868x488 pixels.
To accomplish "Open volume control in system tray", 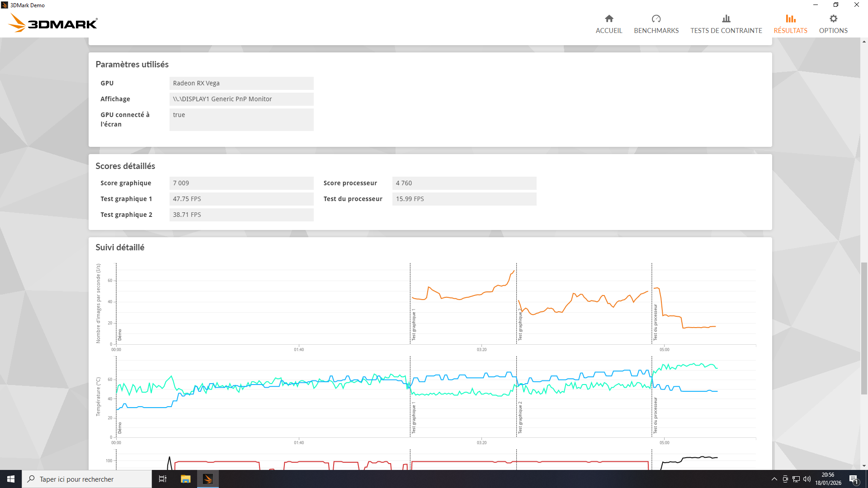I will [x=807, y=479].
